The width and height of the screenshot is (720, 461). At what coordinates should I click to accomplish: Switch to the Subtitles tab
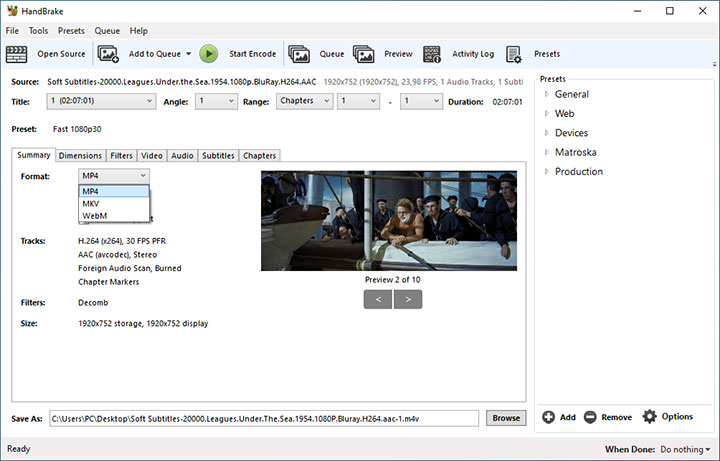coord(218,156)
